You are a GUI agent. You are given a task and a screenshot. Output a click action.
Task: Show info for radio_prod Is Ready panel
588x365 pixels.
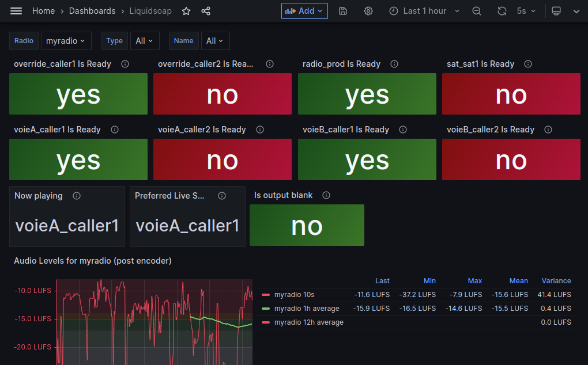(394, 64)
